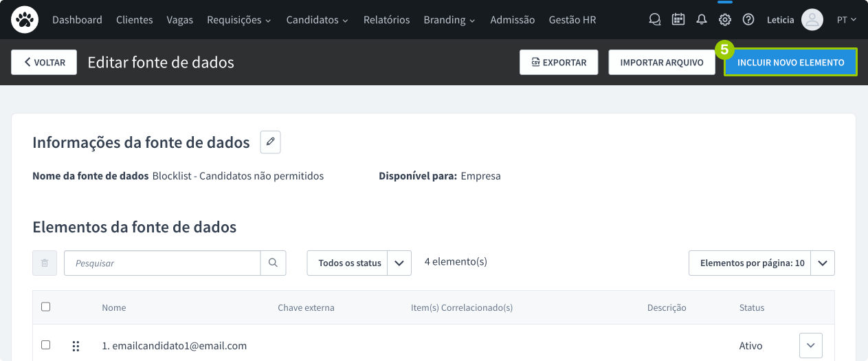868x361 pixels.
Task: Grab the drag handle for emailcandidato1 row
Action: coord(76,346)
